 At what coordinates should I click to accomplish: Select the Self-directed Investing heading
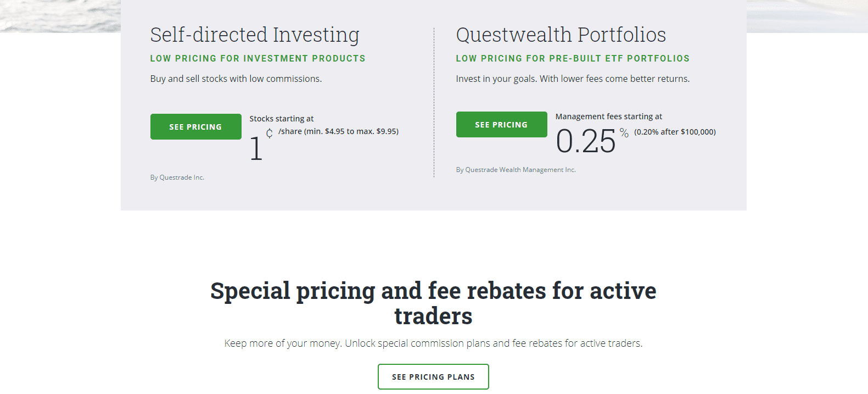[x=255, y=34]
